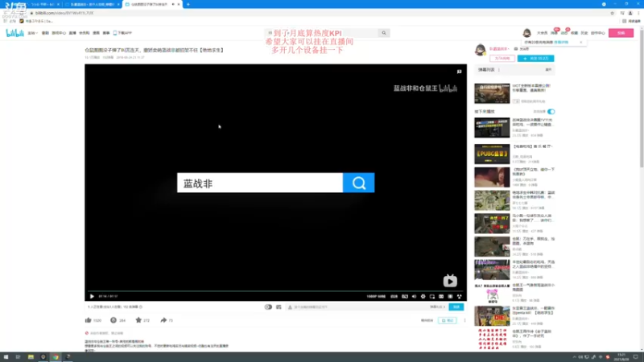Like the video with thumbs-up icon

(x=89, y=320)
